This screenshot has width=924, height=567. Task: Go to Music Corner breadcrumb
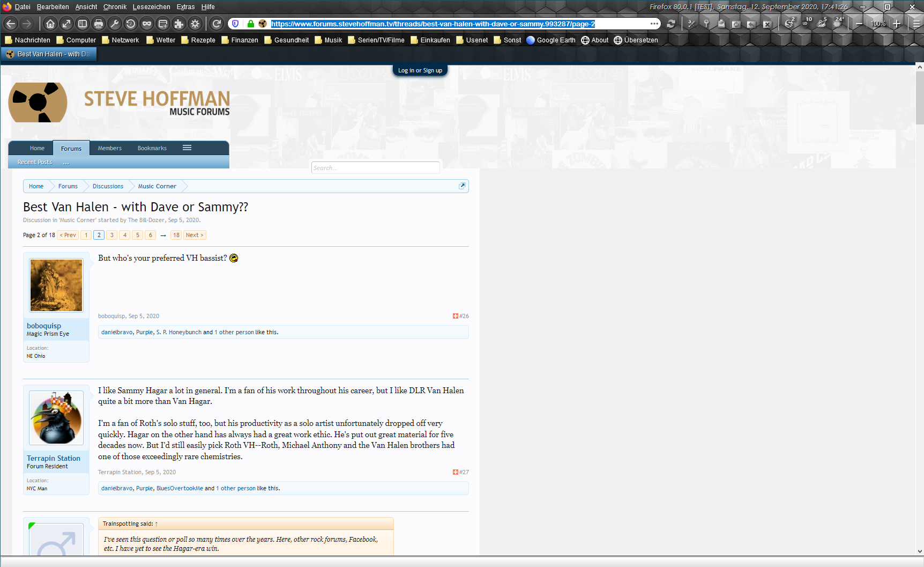157,186
